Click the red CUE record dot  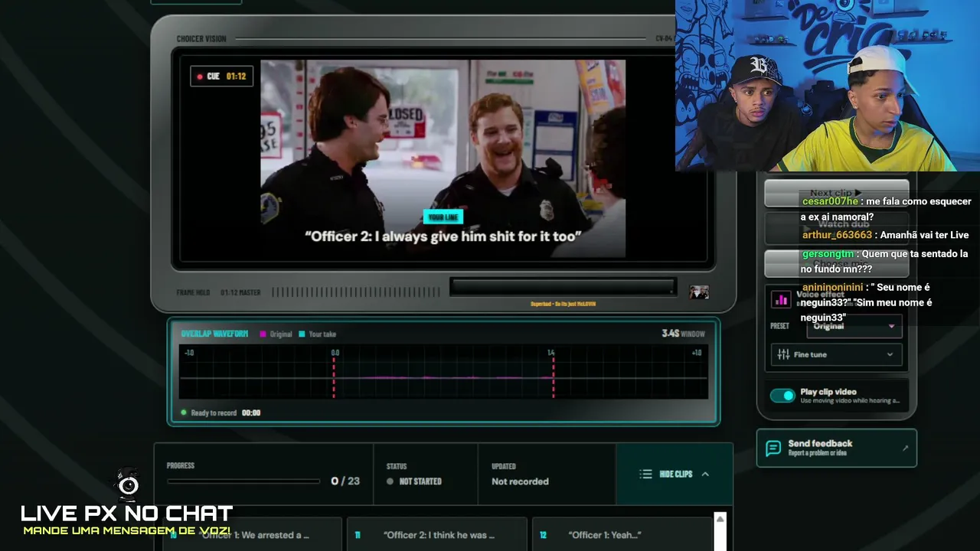click(x=200, y=77)
